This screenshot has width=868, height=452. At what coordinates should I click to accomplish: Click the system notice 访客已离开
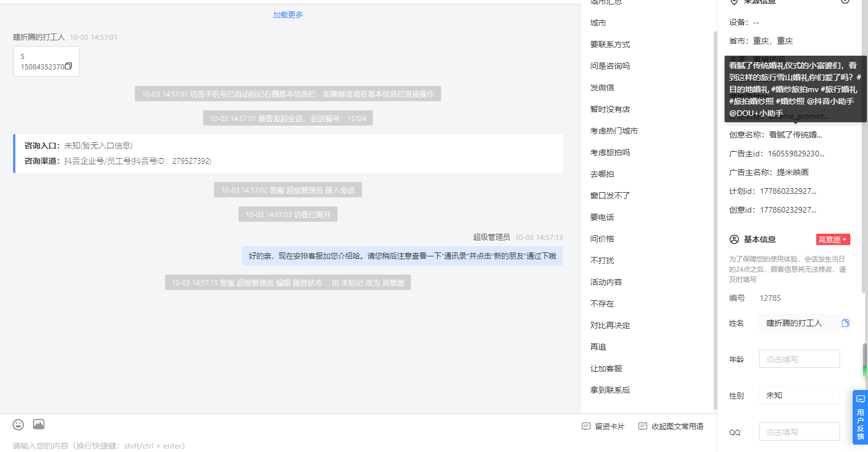click(x=288, y=214)
